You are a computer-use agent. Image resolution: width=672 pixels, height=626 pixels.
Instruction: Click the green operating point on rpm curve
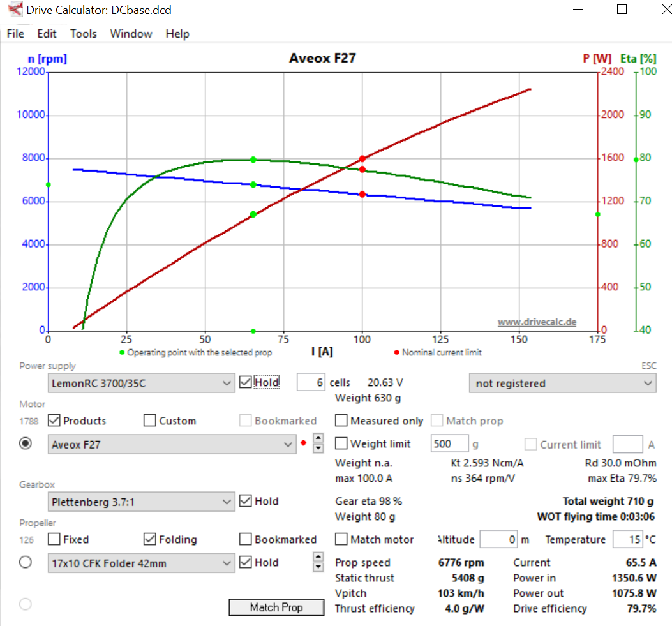[x=253, y=184]
